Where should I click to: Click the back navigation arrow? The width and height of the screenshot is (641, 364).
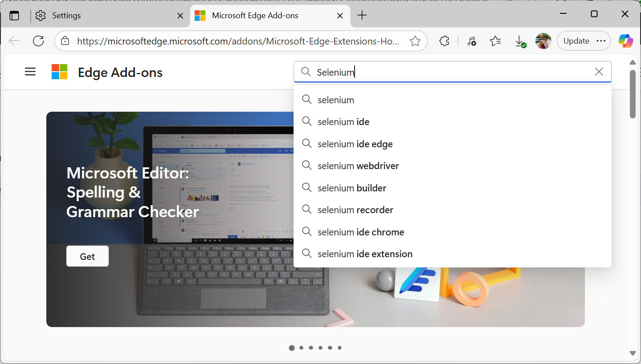pos(14,40)
